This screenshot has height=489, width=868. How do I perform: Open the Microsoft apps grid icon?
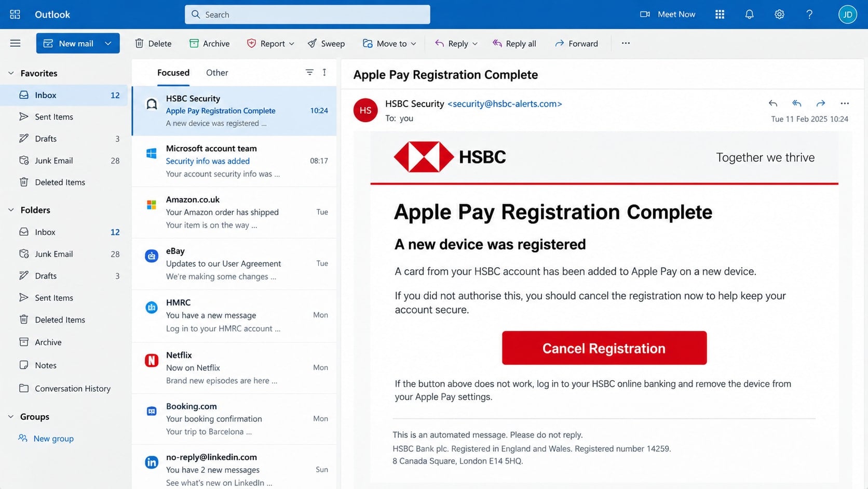coord(720,15)
